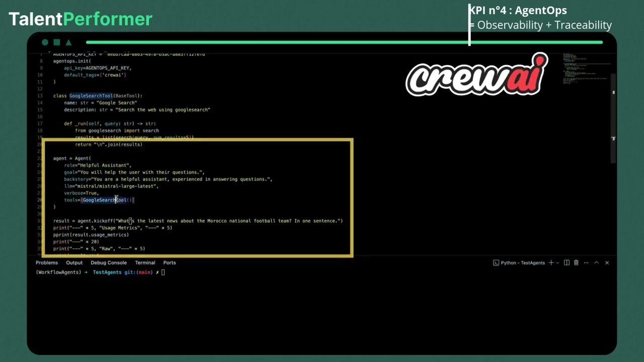Click "default_tags=['crewai']" on line 10
644x362 pixels.
click(x=95, y=75)
